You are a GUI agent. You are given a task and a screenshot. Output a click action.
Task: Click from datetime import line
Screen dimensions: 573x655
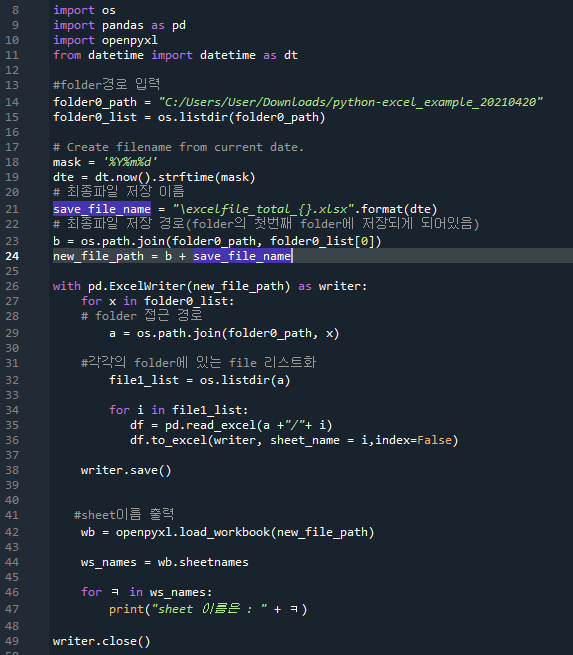point(175,55)
